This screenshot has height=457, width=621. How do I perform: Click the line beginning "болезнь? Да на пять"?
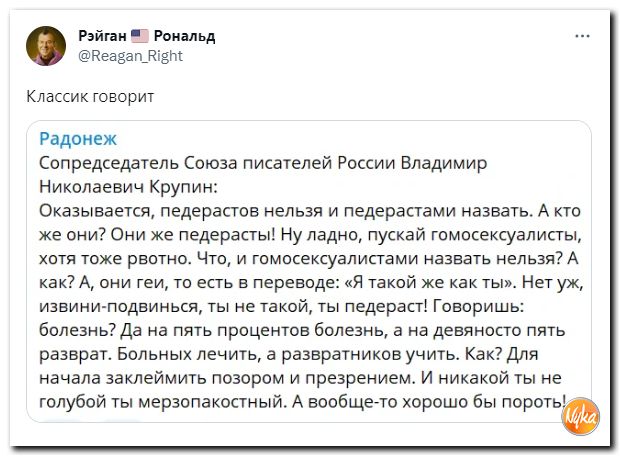302,330
